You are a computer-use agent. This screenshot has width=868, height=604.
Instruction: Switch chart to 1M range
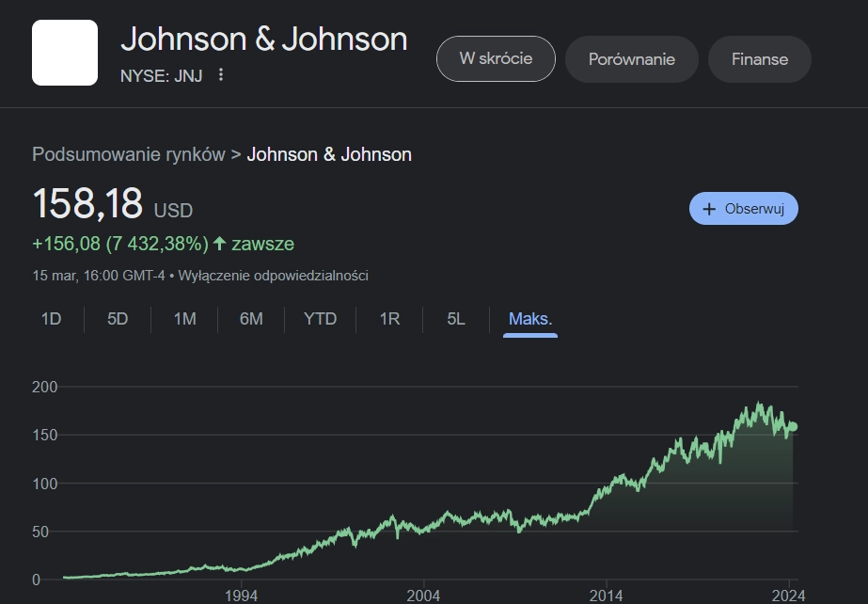(184, 319)
